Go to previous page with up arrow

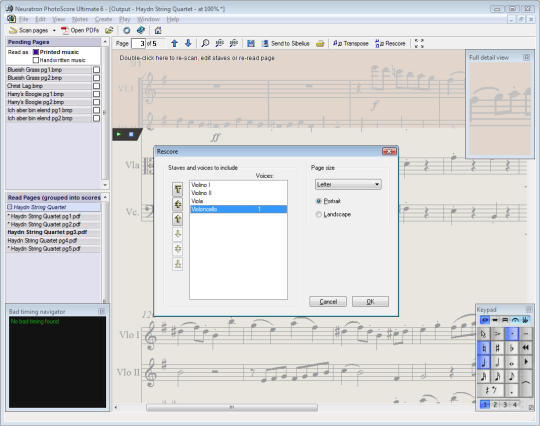coord(174,43)
